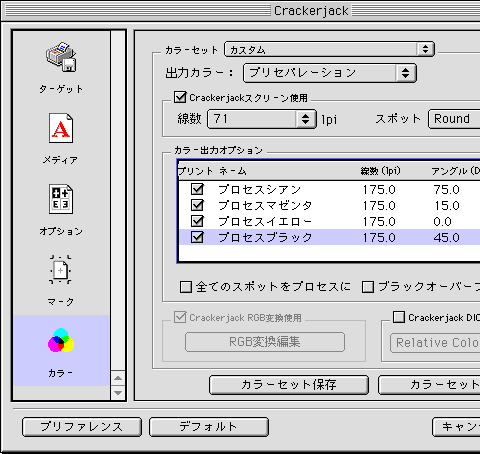Select the メディア (Media) page icon
Screen dimensions: 480x454
tap(61, 128)
